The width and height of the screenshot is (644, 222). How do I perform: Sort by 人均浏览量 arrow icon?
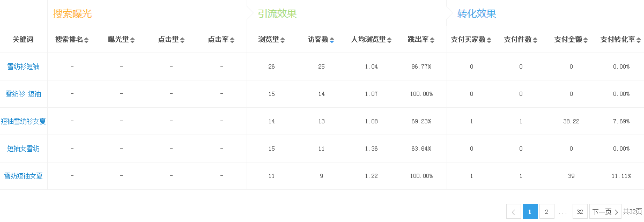pos(390,40)
